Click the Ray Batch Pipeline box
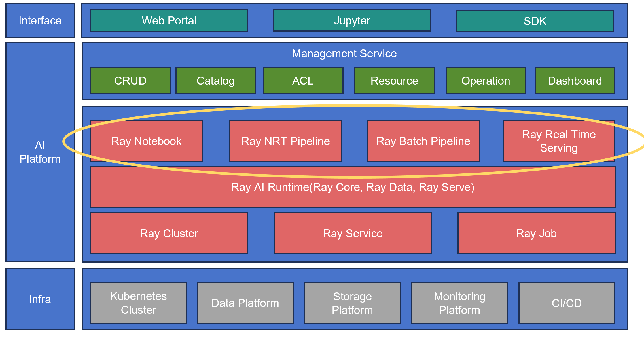Image resolution: width=644 pixels, height=348 pixels. click(423, 141)
